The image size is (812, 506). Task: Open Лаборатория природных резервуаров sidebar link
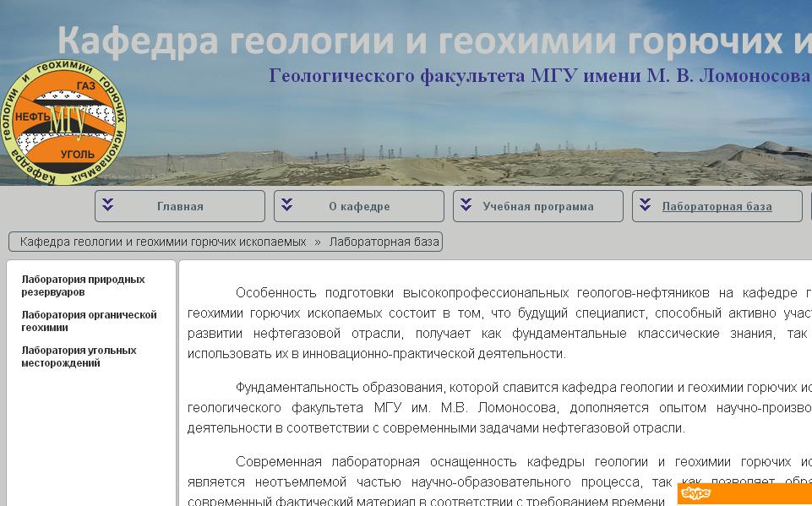tap(83, 286)
